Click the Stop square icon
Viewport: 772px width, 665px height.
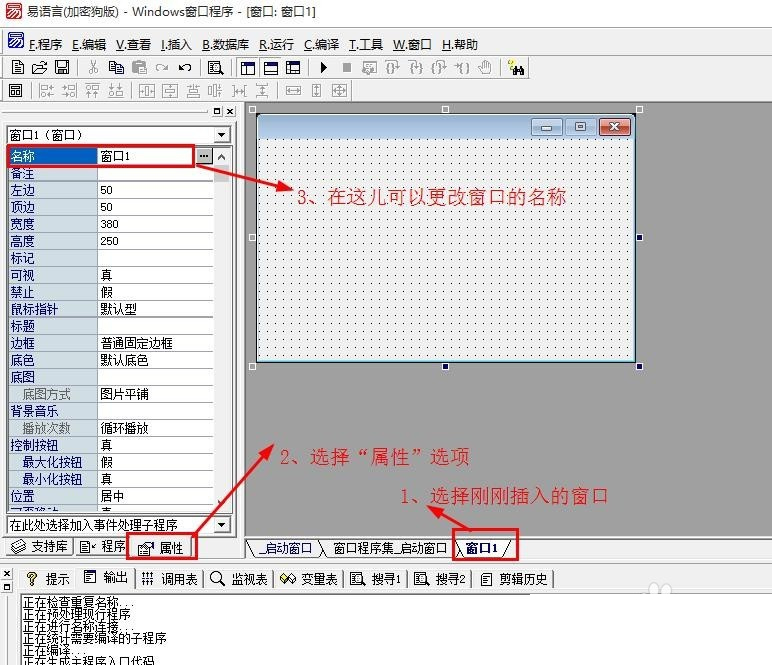[347, 67]
